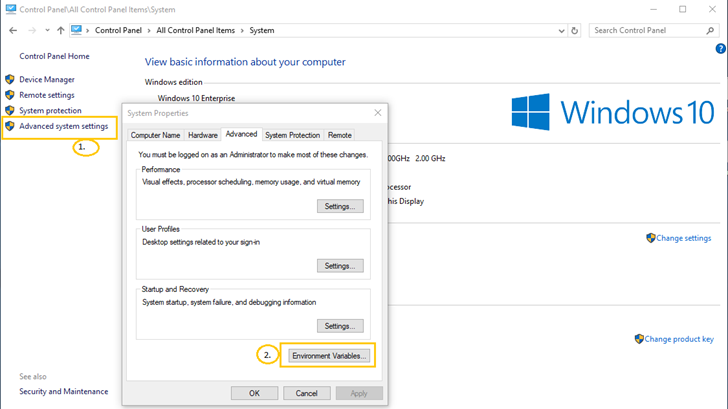Viewport: 728px width, 409px height.
Task: Close the System Properties dialog
Action: click(377, 113)
